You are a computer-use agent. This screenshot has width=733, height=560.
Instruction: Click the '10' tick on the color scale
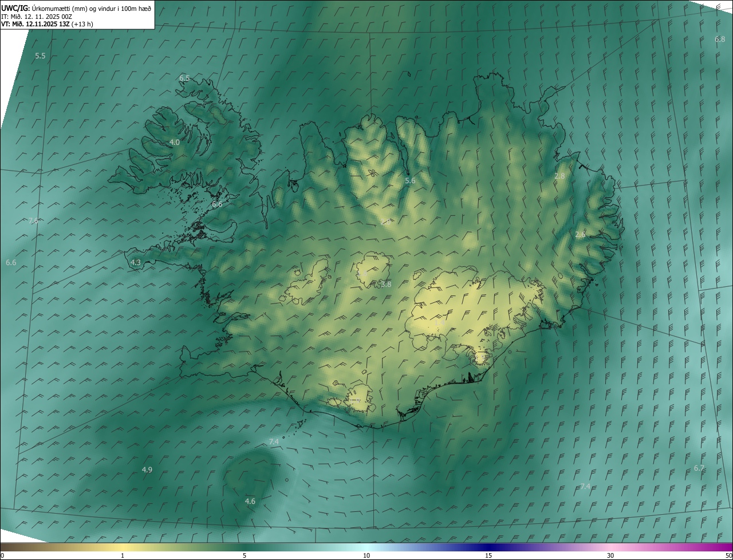point(366,555)
